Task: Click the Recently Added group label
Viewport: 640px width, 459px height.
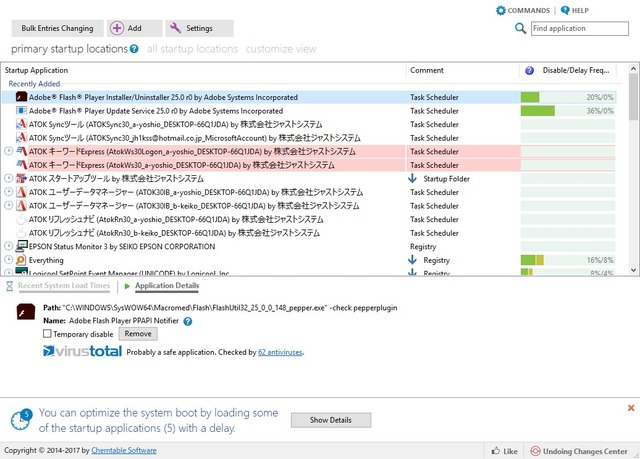Action: 34,84
